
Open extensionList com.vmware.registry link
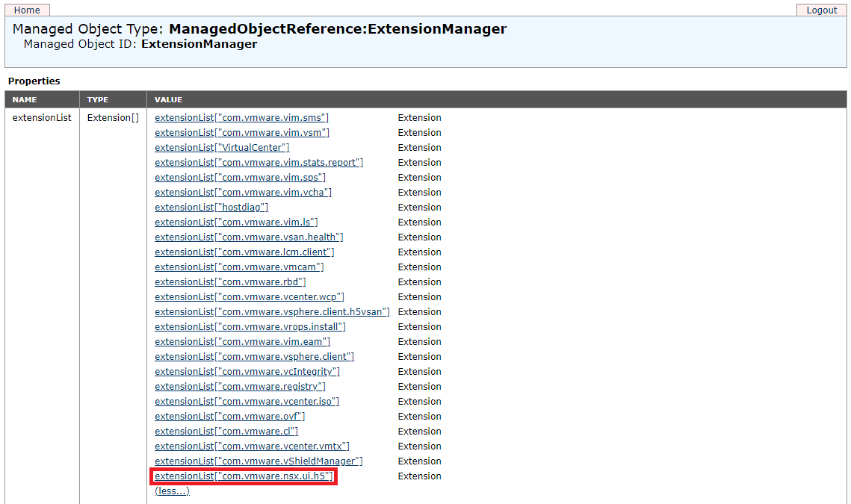pos(240,386)
